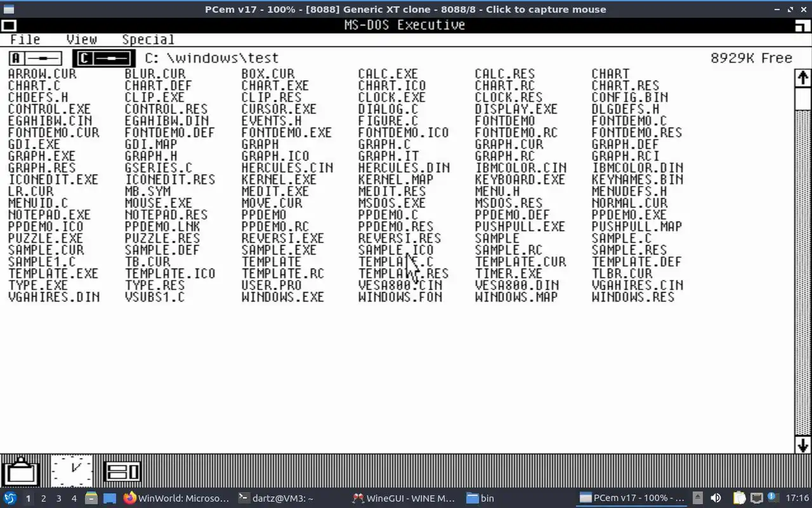Screen dimensions: 812x508
Task: Switch to the WineGUI taskbar window
Action: (x=404, y=498)
